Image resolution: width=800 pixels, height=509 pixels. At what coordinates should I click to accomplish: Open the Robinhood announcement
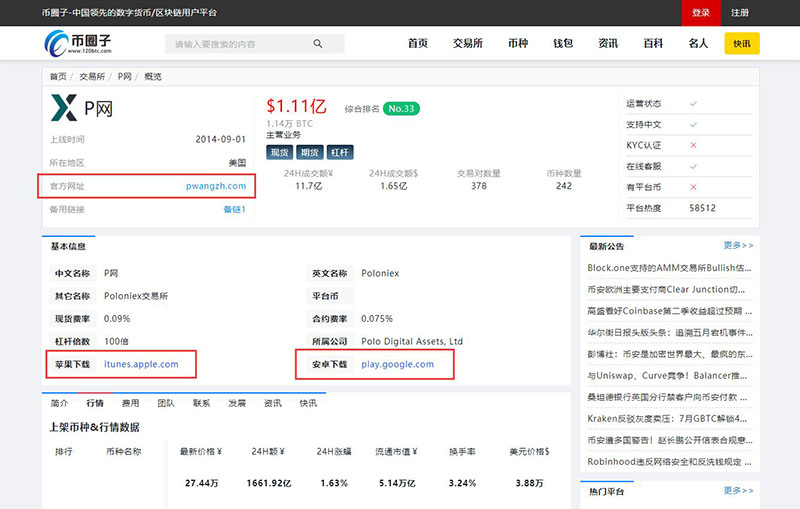(669, 462)
